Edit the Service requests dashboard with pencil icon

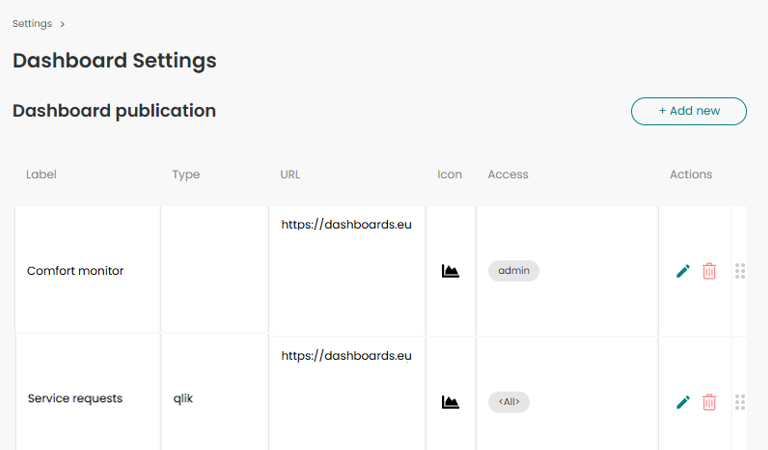click(x=683, y=402)
